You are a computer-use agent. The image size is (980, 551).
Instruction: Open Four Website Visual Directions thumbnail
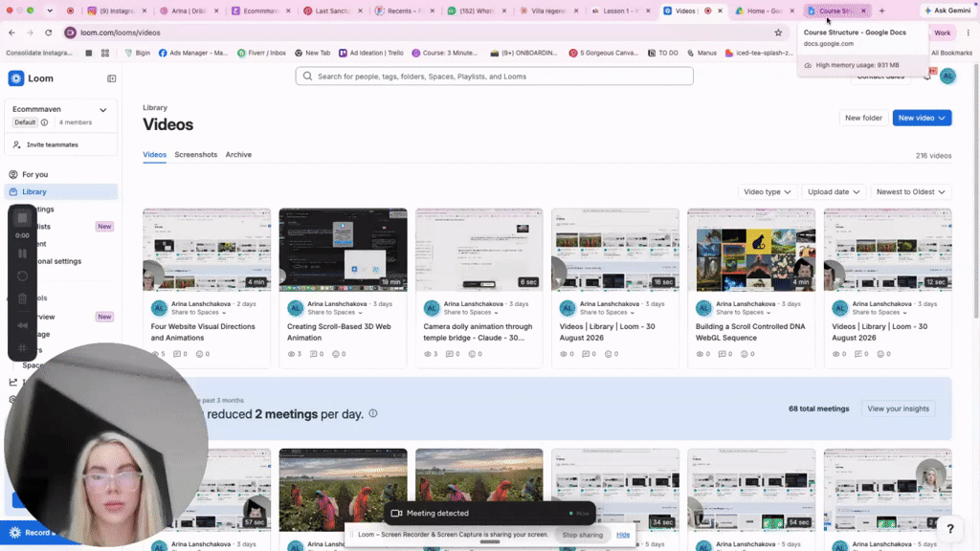(x=207, y=250)
